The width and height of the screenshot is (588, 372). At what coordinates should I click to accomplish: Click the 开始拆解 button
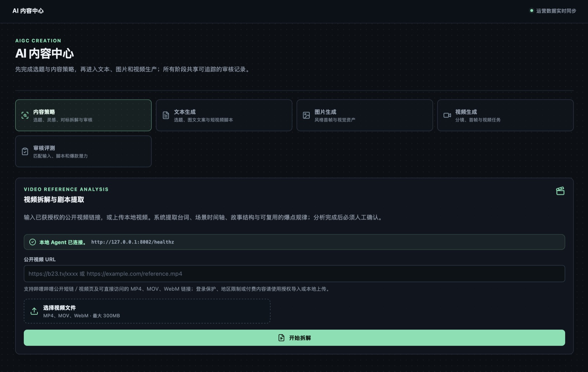tap(294, 338)
